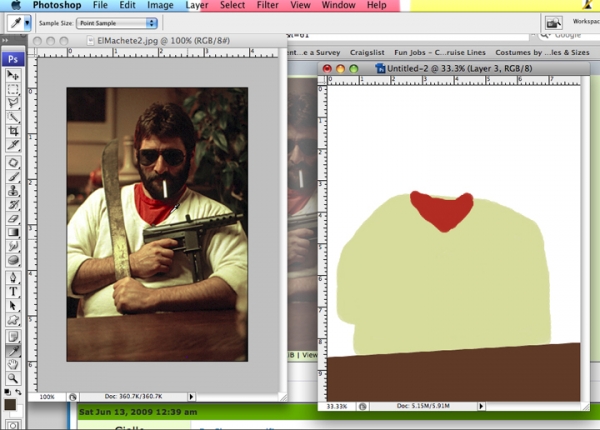Open the File menu
The width and height of the screenshot is (600, 430).
(100, 5)
